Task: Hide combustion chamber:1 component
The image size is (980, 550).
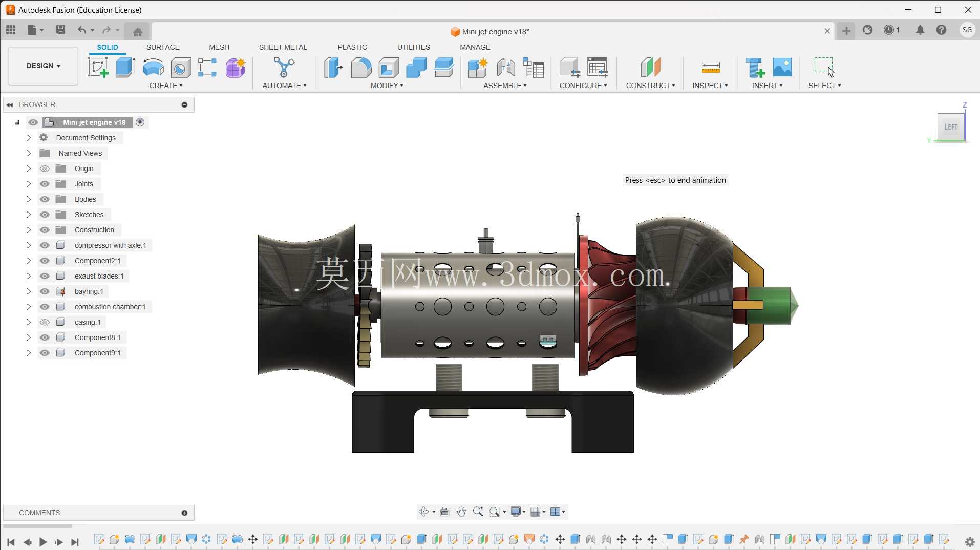Action: click(45, 307)
